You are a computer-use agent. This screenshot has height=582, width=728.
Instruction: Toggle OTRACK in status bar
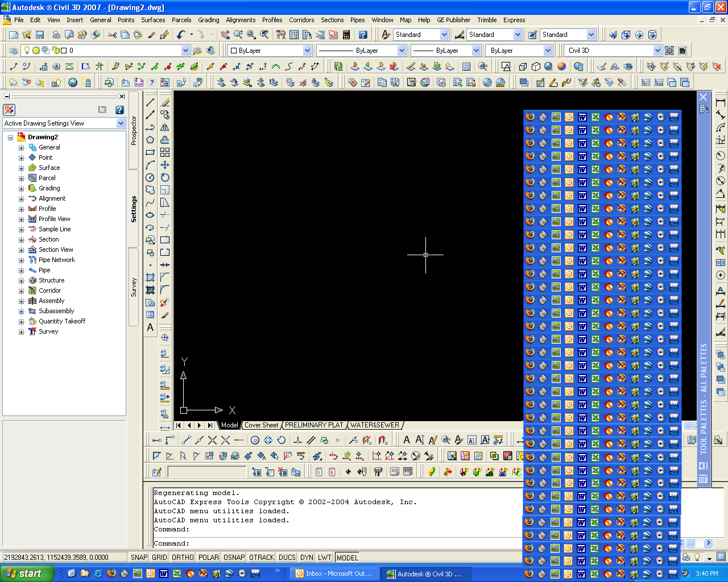(261, 558)
